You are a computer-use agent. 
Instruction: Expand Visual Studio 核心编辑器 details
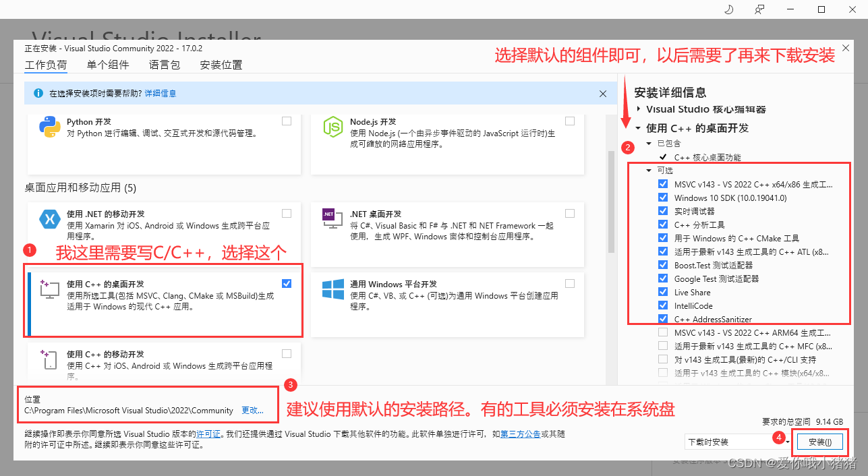[639, 109]
